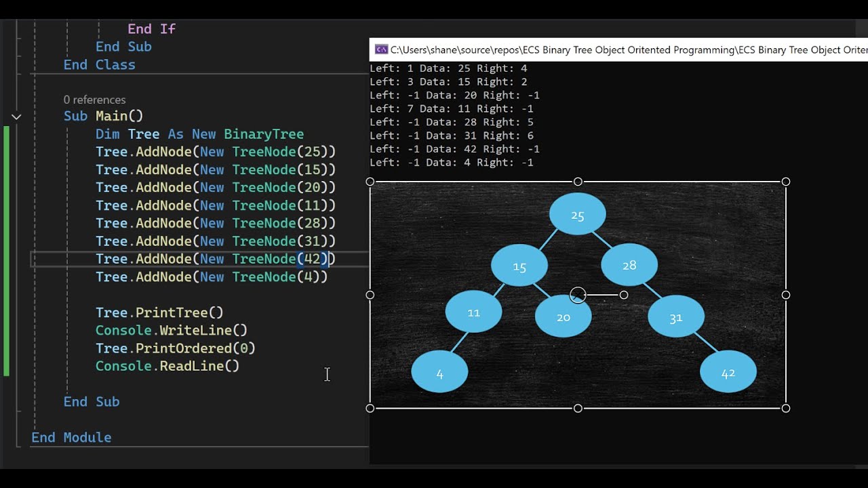Click console line 'Left: -1 Data: 31 Right: 6'
This screenshot has height=488, width=868.
pos(452,136)
